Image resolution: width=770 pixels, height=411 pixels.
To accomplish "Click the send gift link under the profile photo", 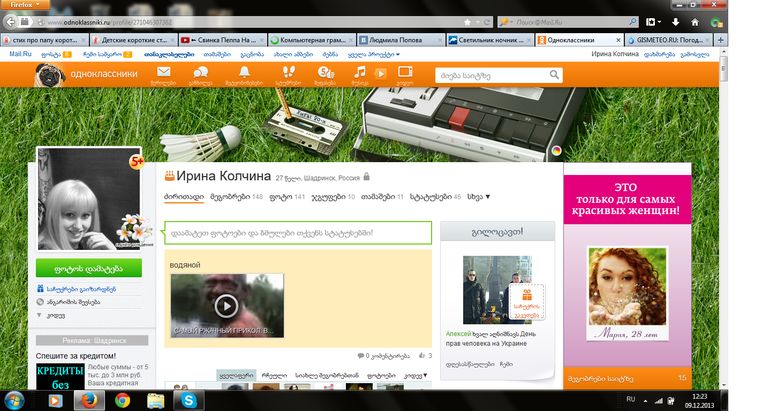I will 79,289.
